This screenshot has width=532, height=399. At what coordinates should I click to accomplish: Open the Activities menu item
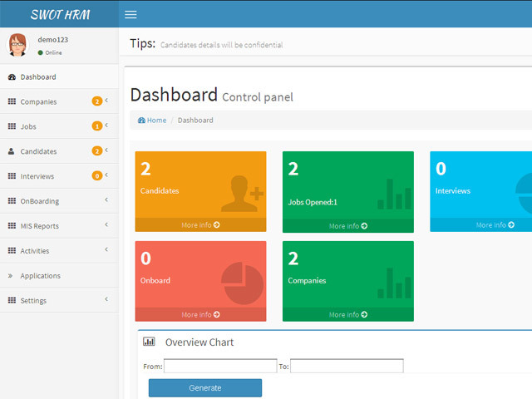[x=59, y=250]
